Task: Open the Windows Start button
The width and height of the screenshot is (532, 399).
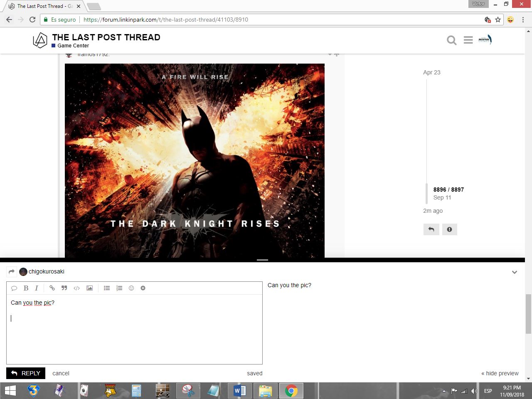Action: [x=10, y=391]
